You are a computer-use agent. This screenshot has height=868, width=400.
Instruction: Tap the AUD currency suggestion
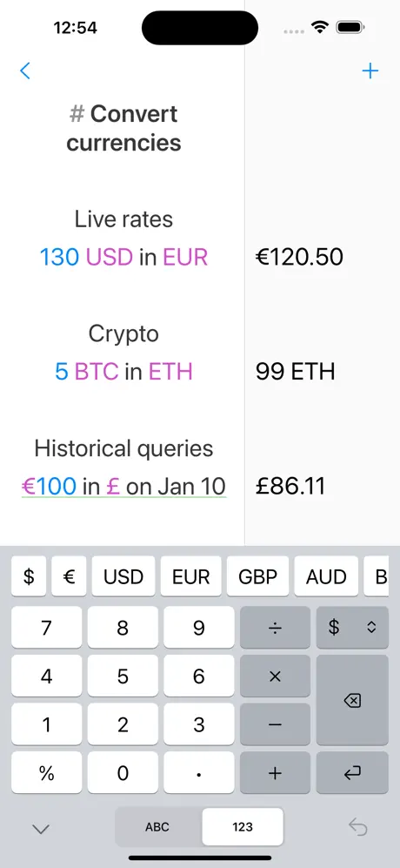pyautogui.click(x=326, y=577)
